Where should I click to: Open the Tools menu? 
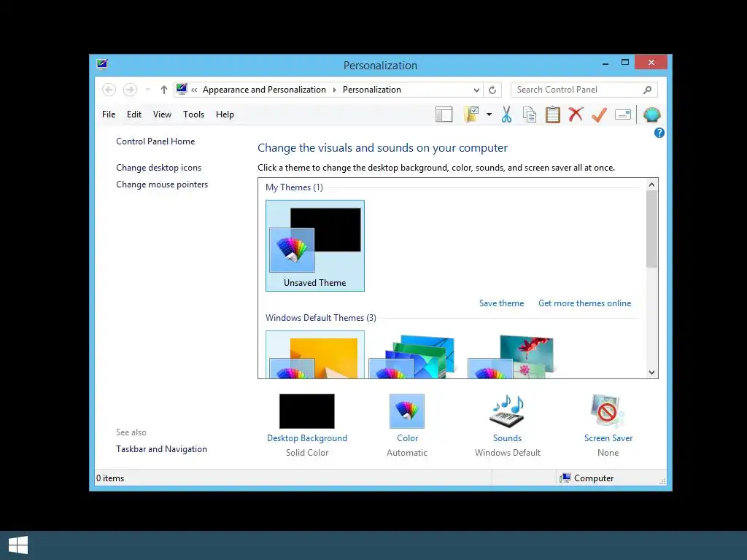coord(193,114)
